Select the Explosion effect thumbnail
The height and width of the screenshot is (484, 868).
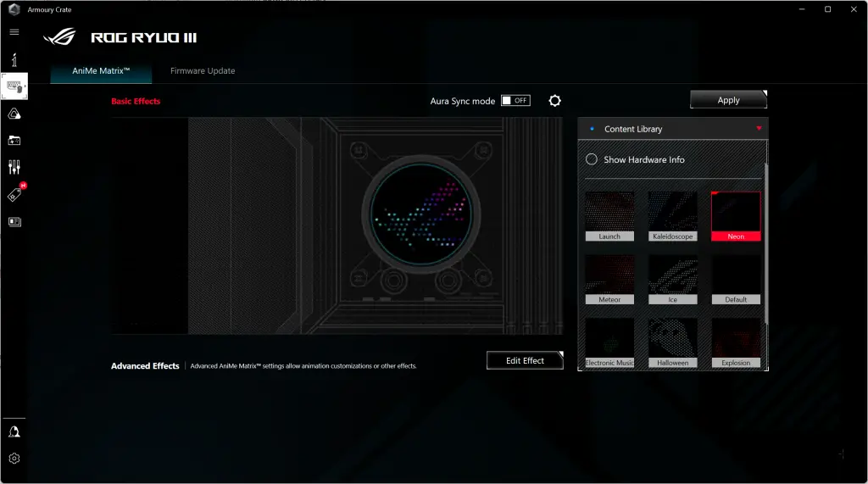pos(736,342)
